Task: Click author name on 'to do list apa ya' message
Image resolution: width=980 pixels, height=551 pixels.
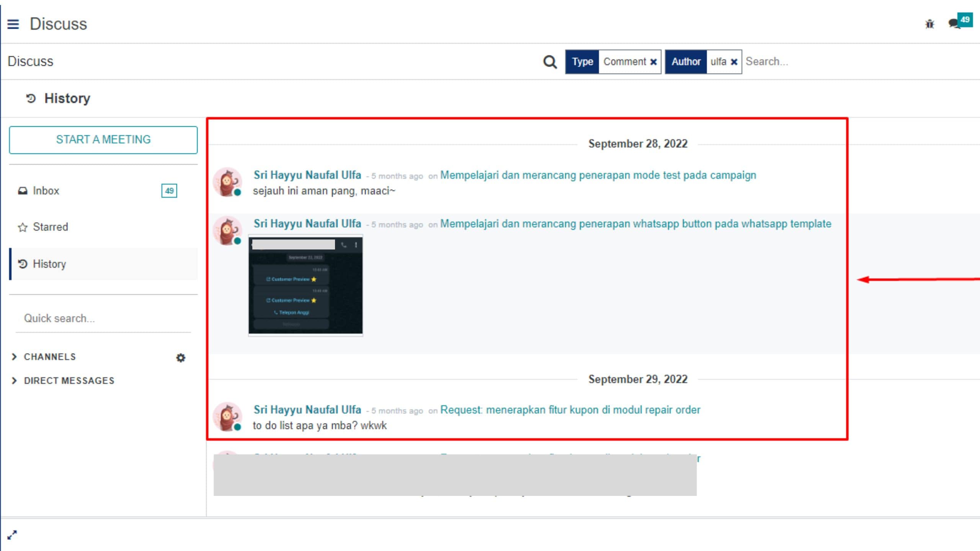Action: click(x=307, y=410)
